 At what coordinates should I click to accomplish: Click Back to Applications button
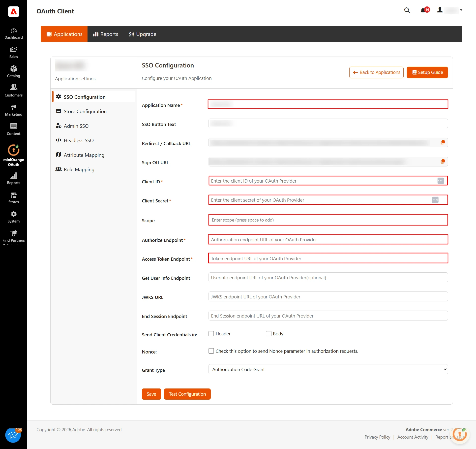point(376,72)
